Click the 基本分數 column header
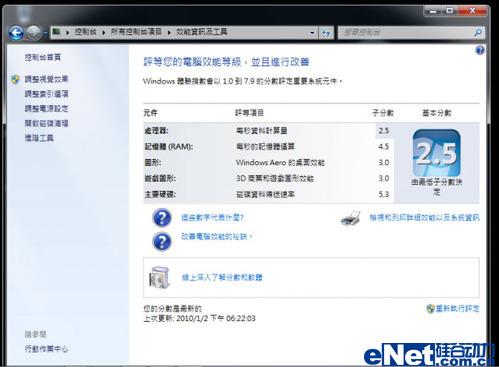The width and height of the screenshot is (499, 367). (x=437, y=113)
